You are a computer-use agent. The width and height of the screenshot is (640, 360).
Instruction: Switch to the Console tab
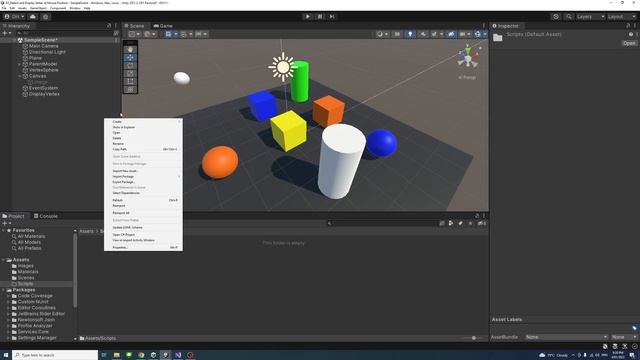(x=46, y=216)
